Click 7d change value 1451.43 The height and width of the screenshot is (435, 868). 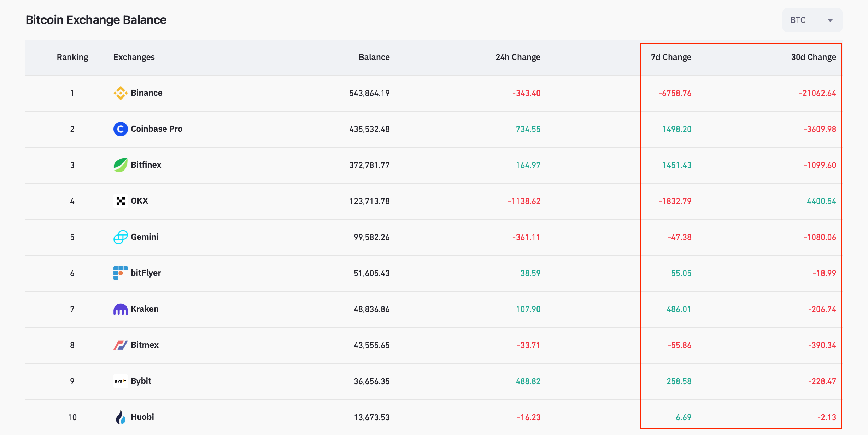pyautogui.click(x=677, y=165)
